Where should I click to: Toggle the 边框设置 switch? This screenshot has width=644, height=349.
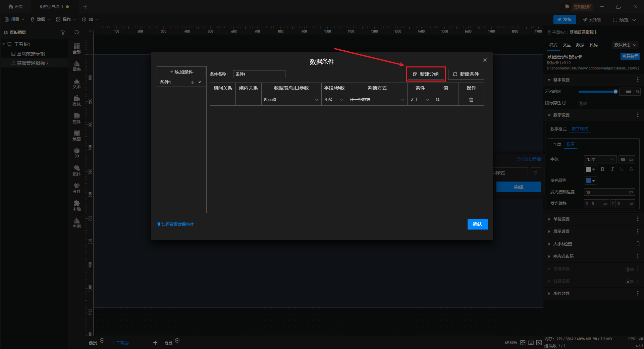click(630, 269)
